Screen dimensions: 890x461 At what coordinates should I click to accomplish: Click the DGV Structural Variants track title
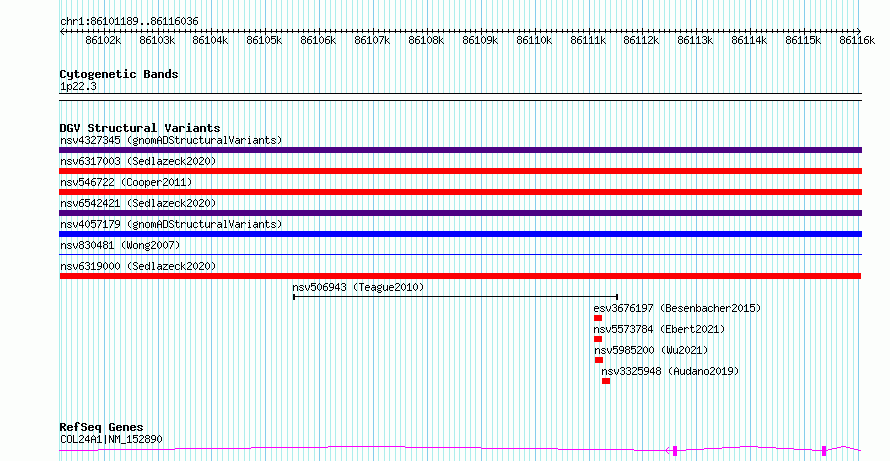(x=140, y=128)
